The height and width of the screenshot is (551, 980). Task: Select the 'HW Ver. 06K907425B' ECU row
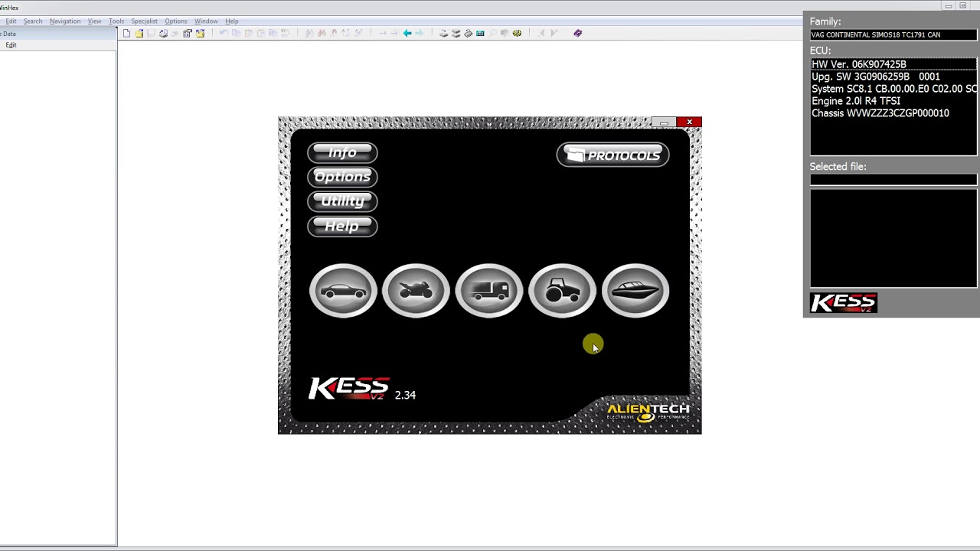click(x=893, y=64)
